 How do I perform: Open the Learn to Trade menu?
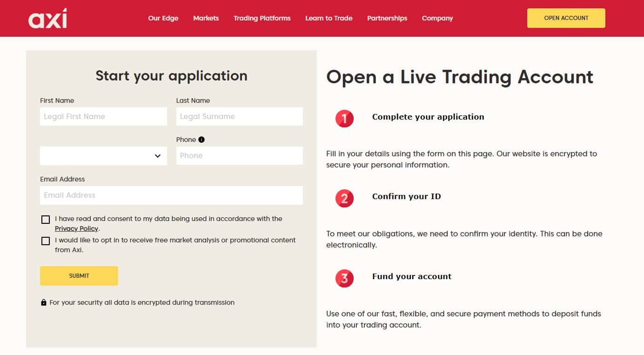pos(329,18)
